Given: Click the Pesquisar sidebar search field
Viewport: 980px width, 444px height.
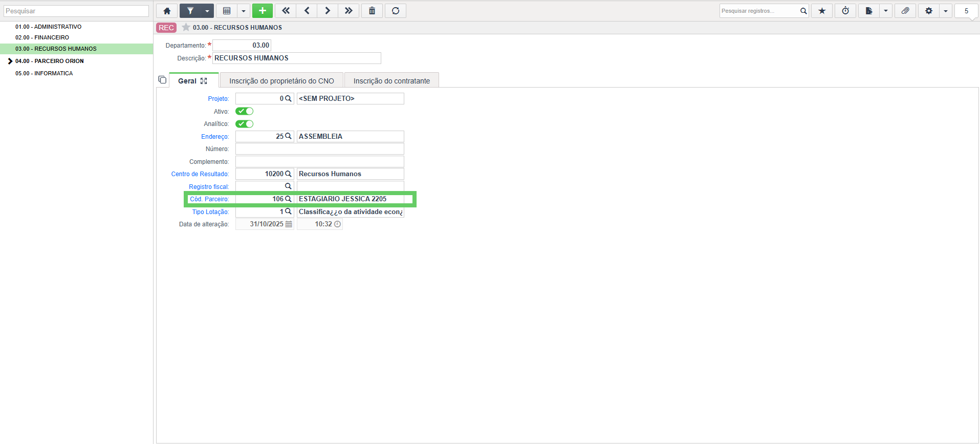Looking at the screenshot, I should tap(76, 11).
